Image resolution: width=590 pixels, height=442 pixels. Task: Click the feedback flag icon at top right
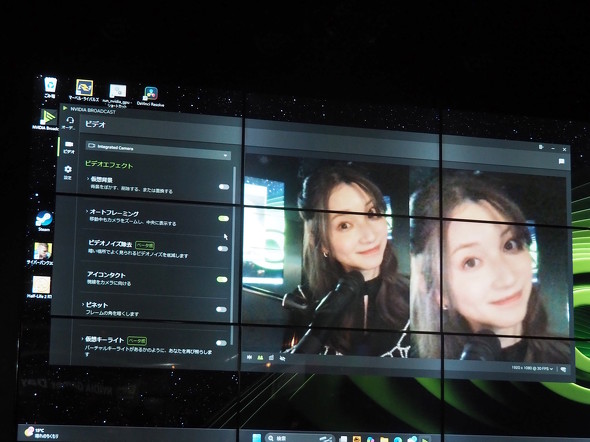(561, 161)
